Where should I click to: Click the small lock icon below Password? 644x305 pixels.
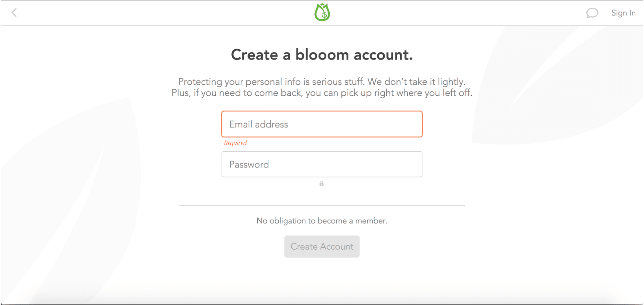point(322,184)
